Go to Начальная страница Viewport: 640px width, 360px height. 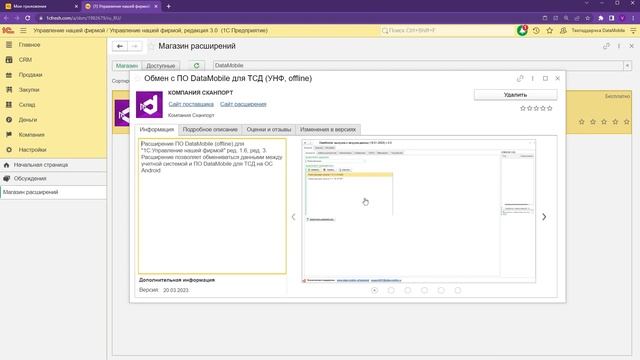point(53,165)
